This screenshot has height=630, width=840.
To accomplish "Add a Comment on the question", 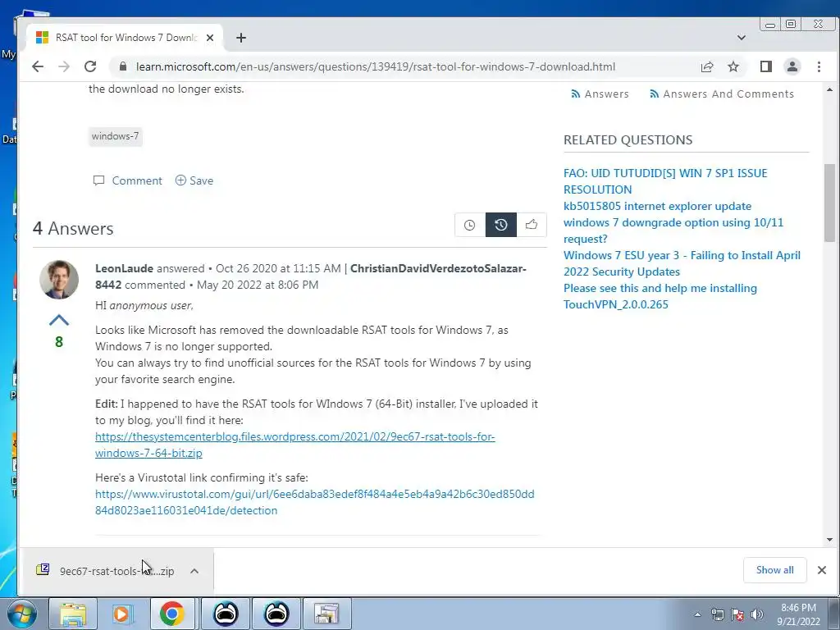I will [127, 180].
